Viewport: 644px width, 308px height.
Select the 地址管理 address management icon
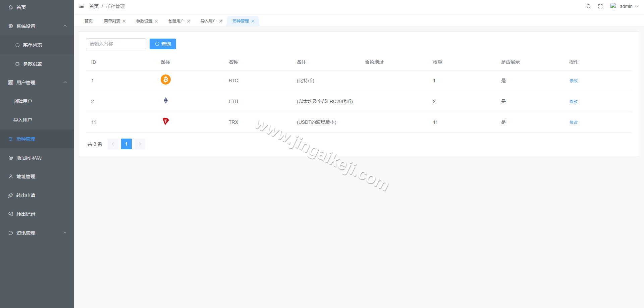(10, 176)
